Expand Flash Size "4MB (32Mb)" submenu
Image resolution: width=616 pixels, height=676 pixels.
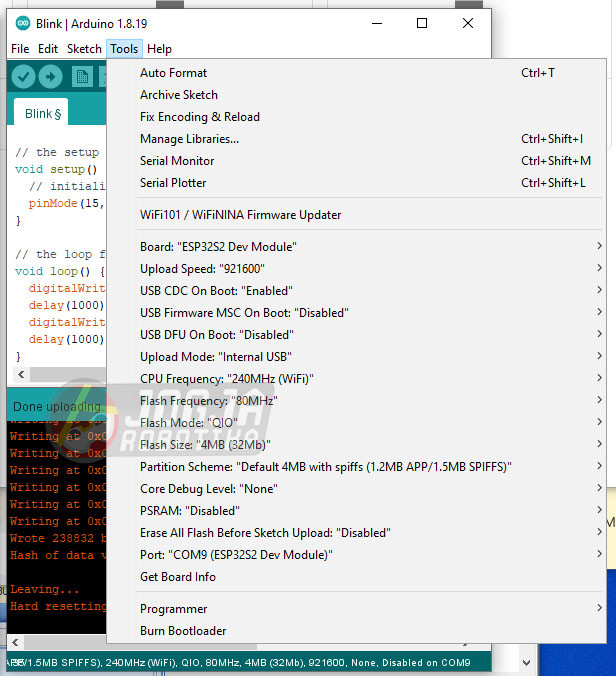tap(356, 444)
